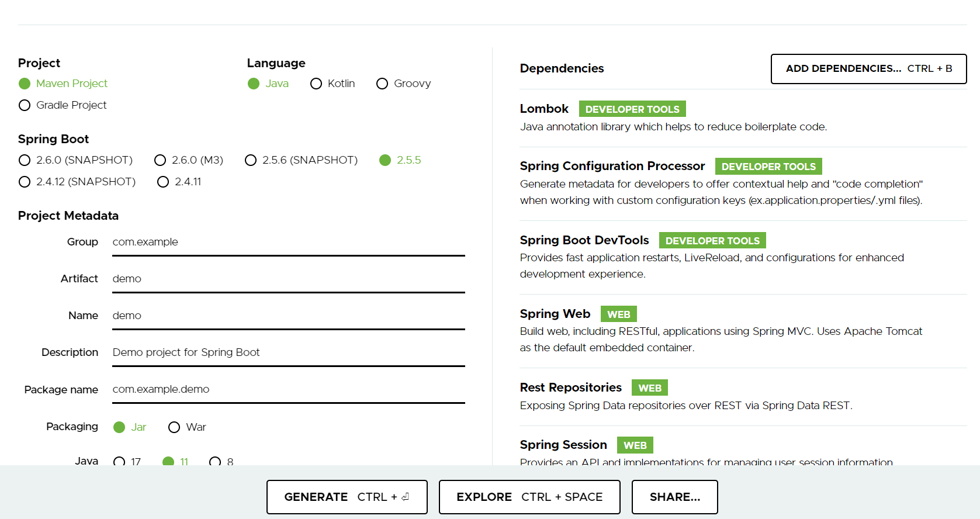
Task: Click WEB tag beside Spring Web
Action: (619, 314)
